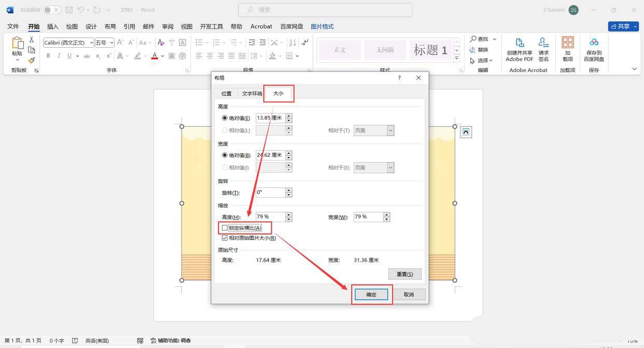The width and height of the screenshot is (644, 348).
Task: Select the Format Painter icon
Action: [x=31, y=60]
